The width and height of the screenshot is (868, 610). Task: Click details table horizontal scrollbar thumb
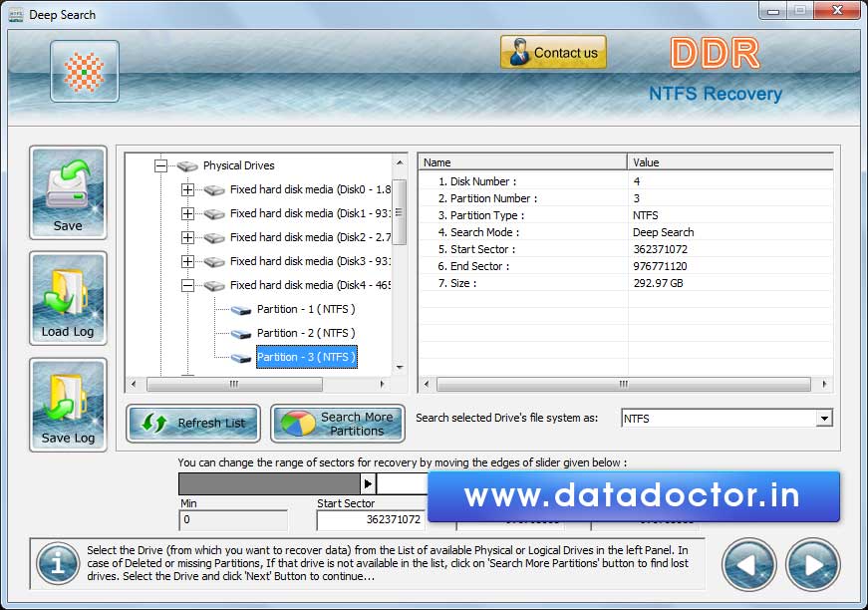click(623, 384)
